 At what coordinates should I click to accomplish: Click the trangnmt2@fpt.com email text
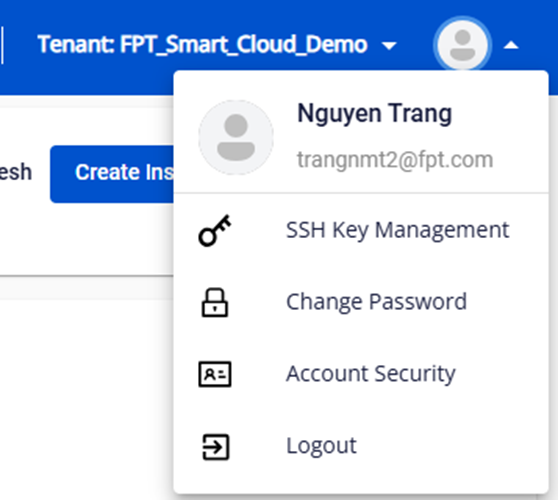(395, 160)
